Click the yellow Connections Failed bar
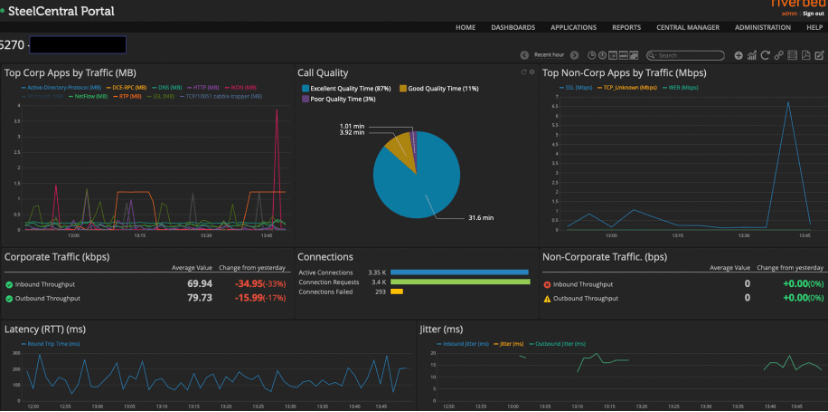The height and width of the screenshot is (412, 828). (x=397, y=292)
